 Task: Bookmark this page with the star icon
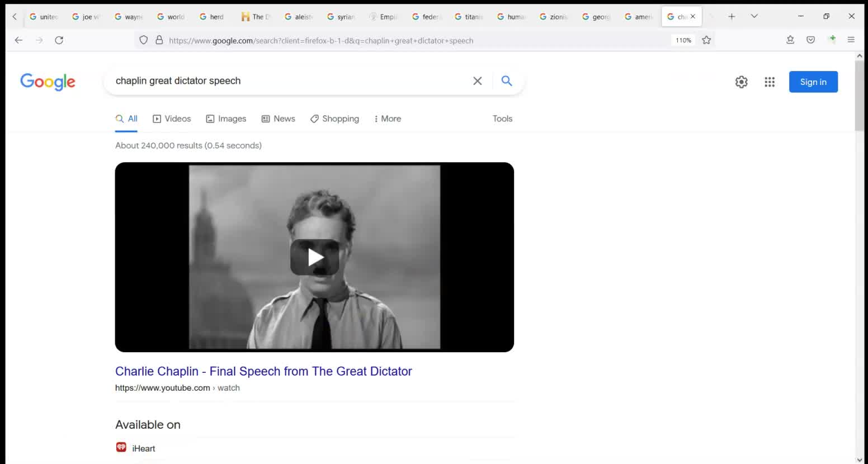706,40
